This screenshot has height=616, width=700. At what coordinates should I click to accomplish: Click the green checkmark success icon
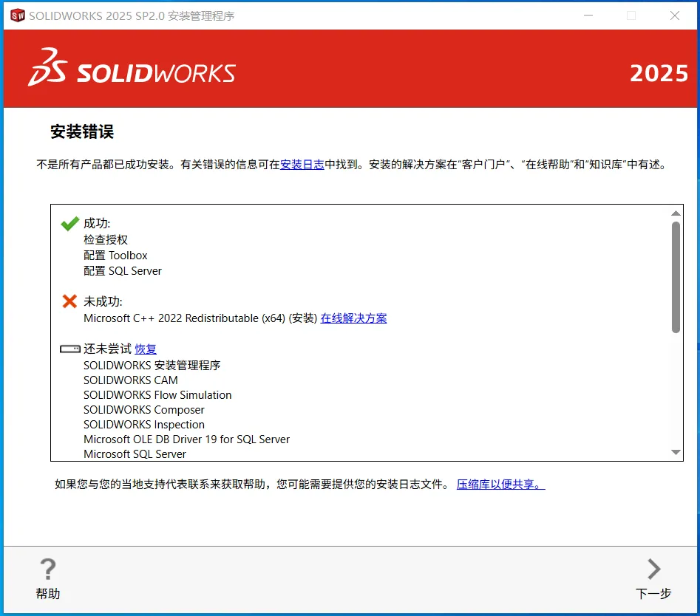(x=69, y=224)
